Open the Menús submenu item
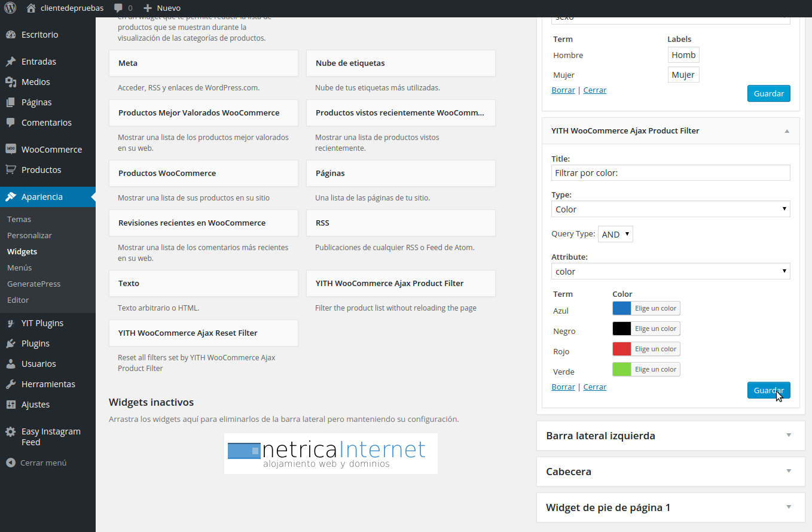812x532 pixels. coord(20,267)
